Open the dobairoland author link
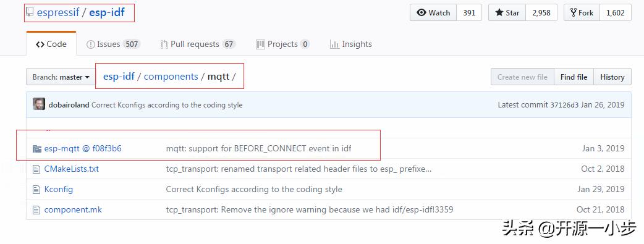644x244 pixels. pyautogui.click(x=69, y=105)
